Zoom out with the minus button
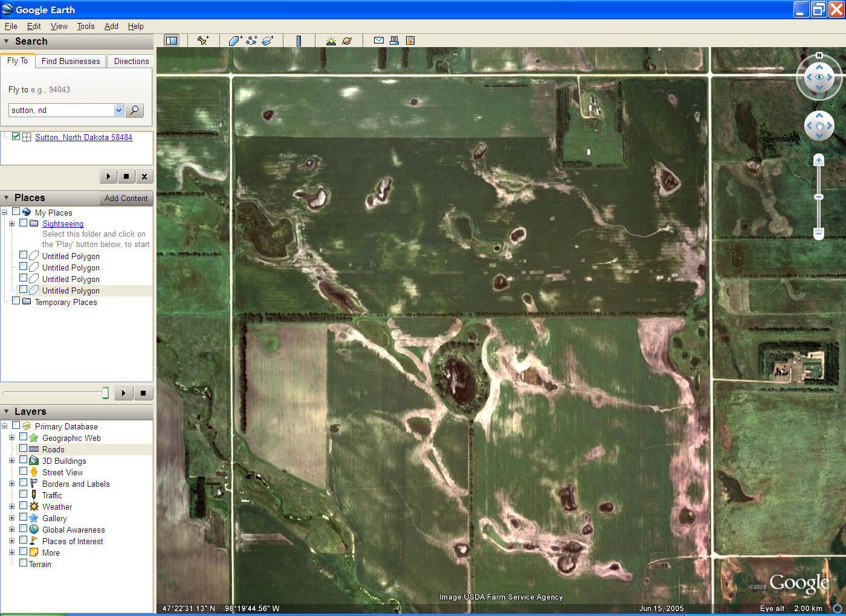Screen dimensions: 846x616 coord(819,233)
